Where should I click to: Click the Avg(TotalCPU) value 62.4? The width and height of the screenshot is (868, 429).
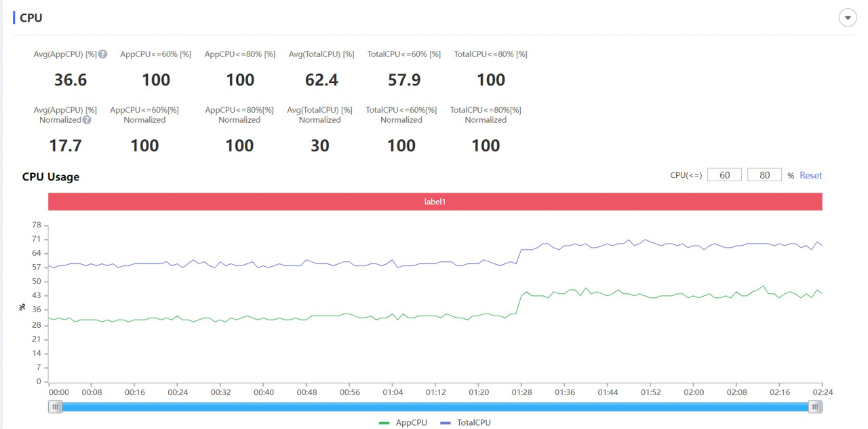tap(321, 80)
